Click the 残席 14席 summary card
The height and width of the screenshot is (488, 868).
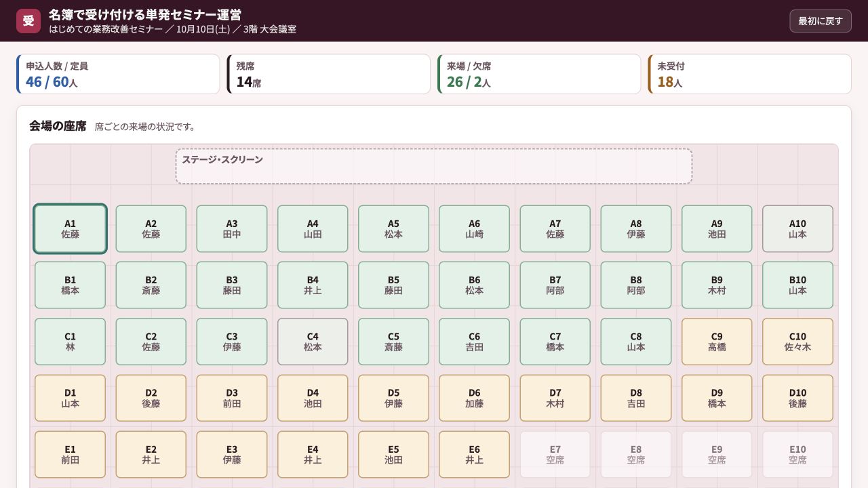point(328,74)
